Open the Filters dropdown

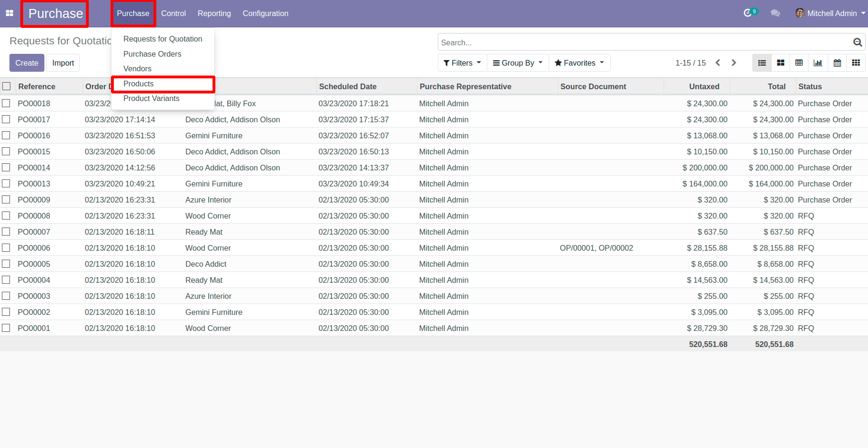click(462, 63)
